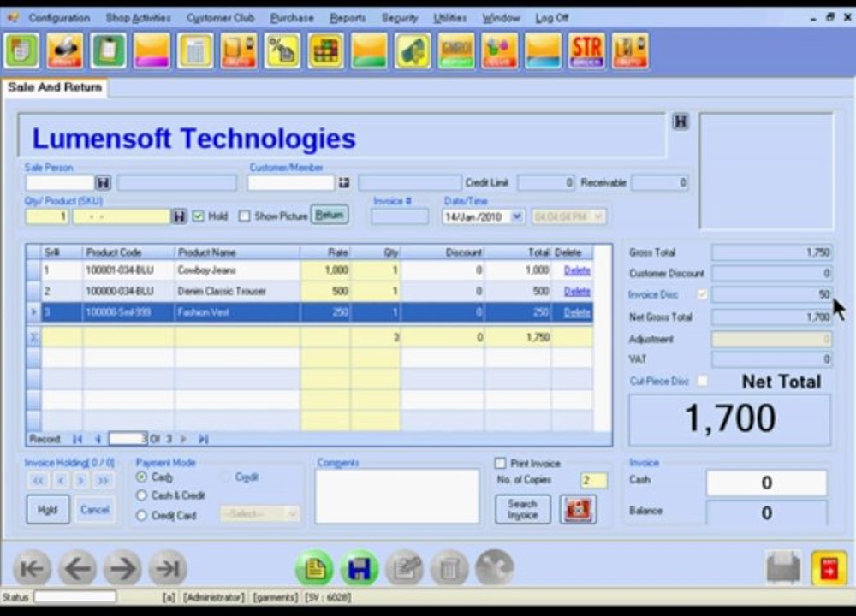
Task: Click the customer member lookup icon
Action: (343, 182)
